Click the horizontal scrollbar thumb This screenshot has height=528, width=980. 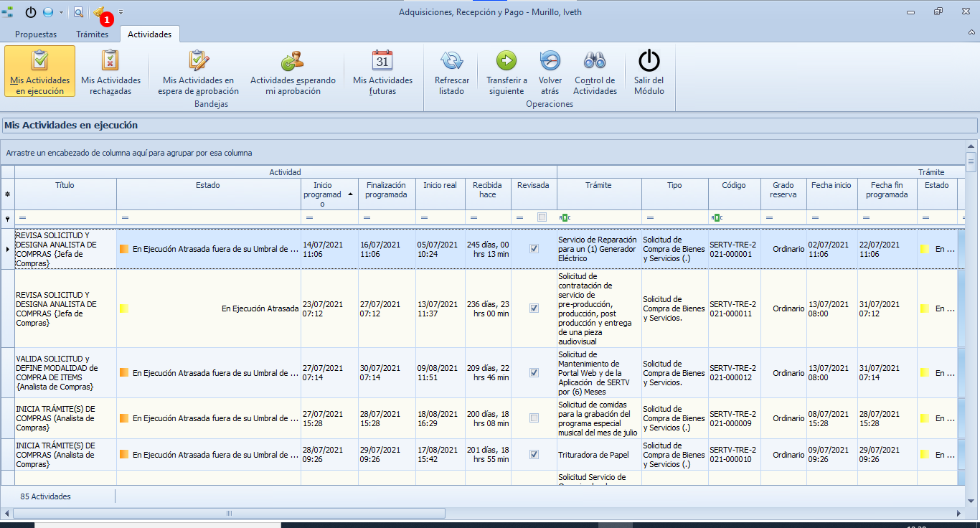click(x=229, y=514)
